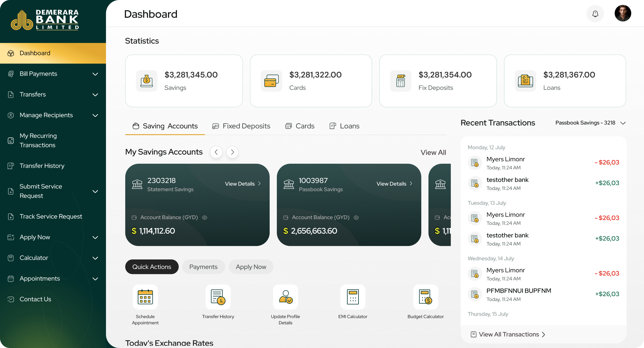Click bank icon on account 2303218
This screenshot has height=348, width=644.
click(x=137, y=184)
